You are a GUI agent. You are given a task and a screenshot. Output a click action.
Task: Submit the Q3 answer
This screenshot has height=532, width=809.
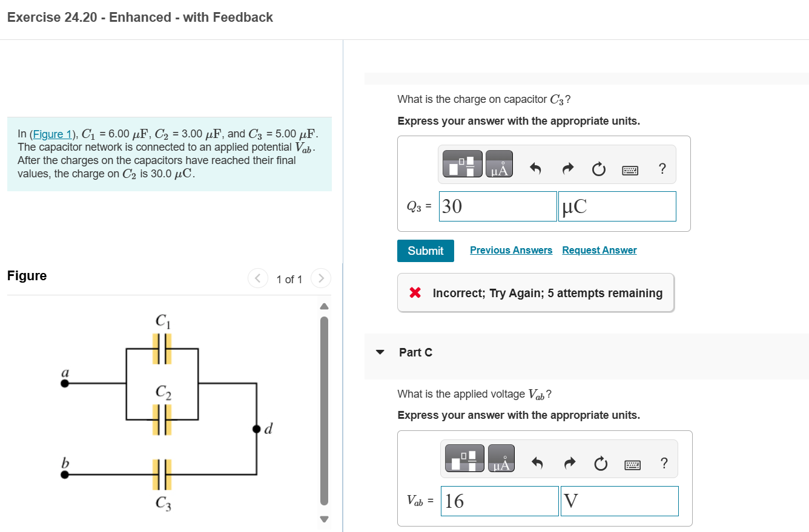(425, 251)
